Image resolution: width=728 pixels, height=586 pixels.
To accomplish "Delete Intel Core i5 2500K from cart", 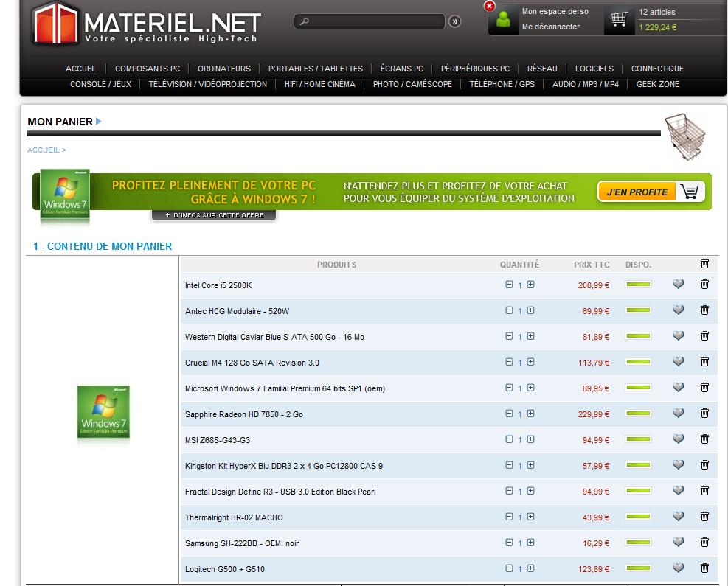I will (x=704, y=284).
